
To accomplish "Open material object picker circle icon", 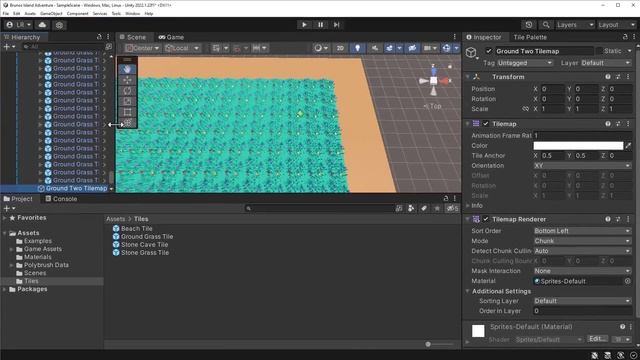I will [628, 281].
